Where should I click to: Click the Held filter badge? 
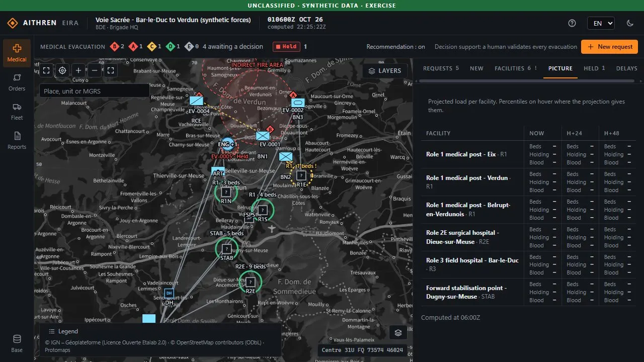point(286,47)
